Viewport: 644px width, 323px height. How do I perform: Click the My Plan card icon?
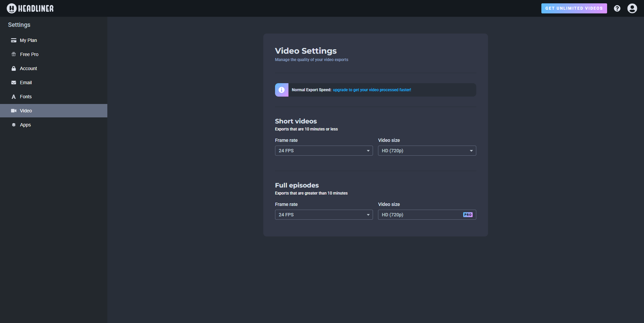coord(14,40)
